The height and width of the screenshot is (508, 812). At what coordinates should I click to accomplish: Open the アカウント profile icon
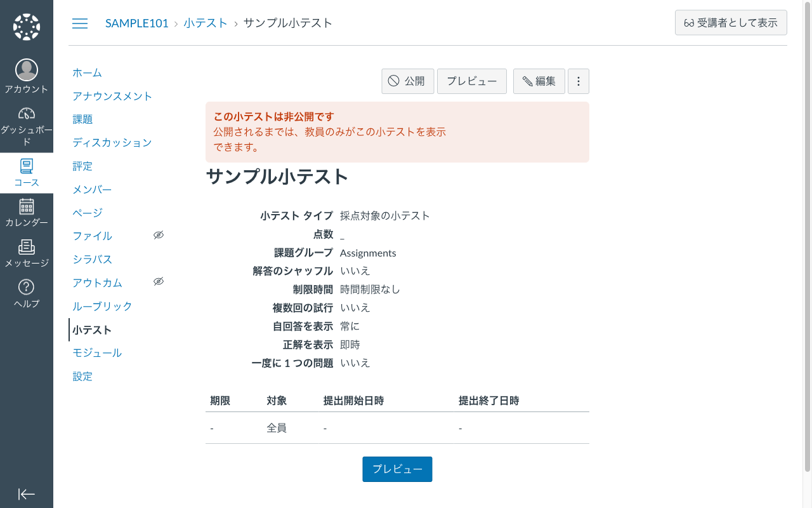point(26,70)
